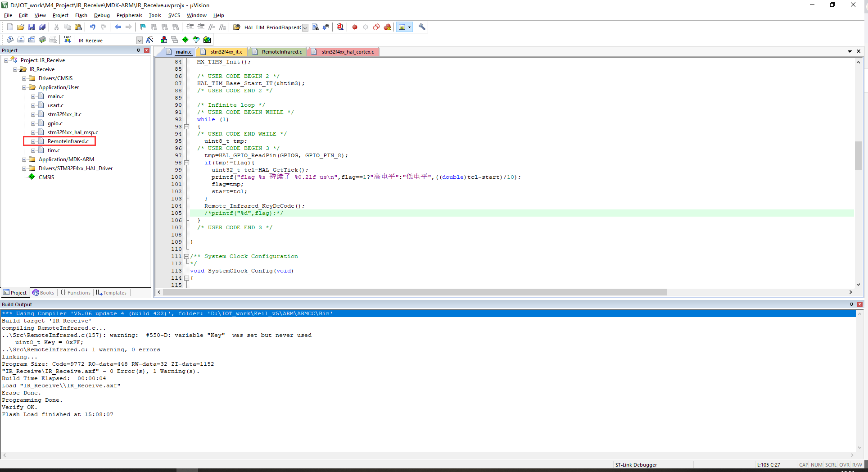Close the Project panel
The height and width of the screenshot is (472, 868).
pyautogui.click(x=147, y=50)
